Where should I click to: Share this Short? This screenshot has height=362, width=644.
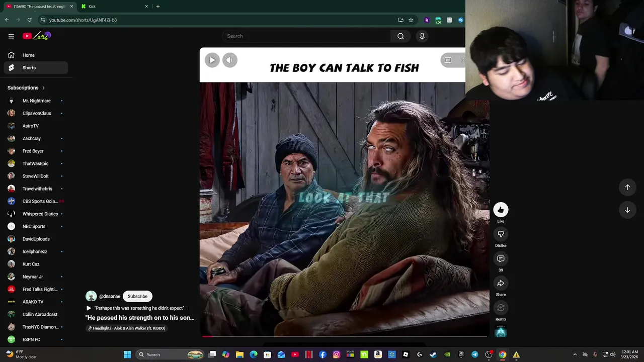tap(501, 284)
